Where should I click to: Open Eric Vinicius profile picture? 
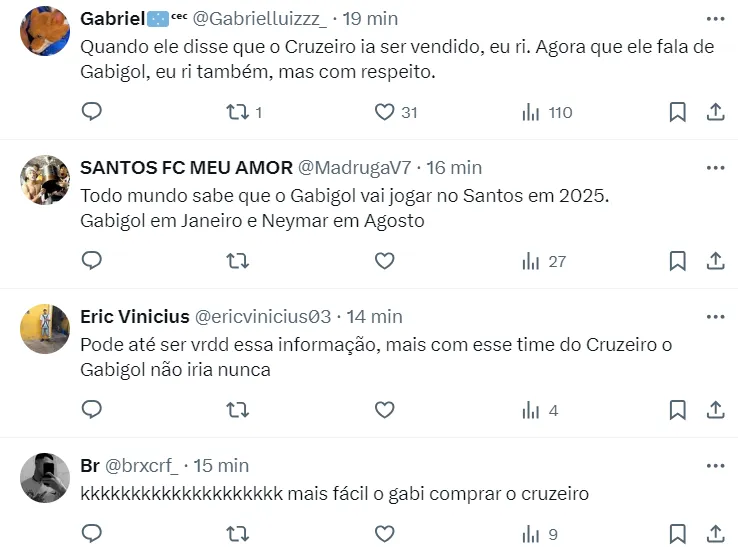pos(45,328)
